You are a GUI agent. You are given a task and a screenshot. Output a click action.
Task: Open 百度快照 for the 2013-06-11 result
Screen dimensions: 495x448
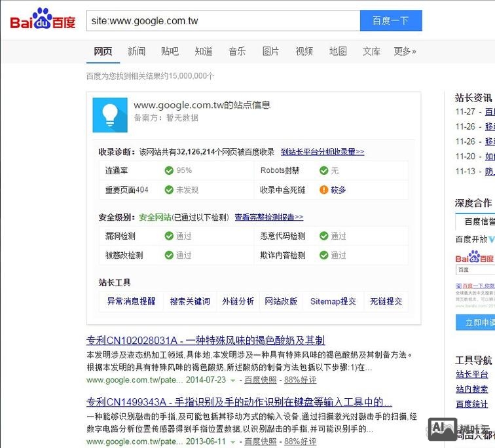261,441
